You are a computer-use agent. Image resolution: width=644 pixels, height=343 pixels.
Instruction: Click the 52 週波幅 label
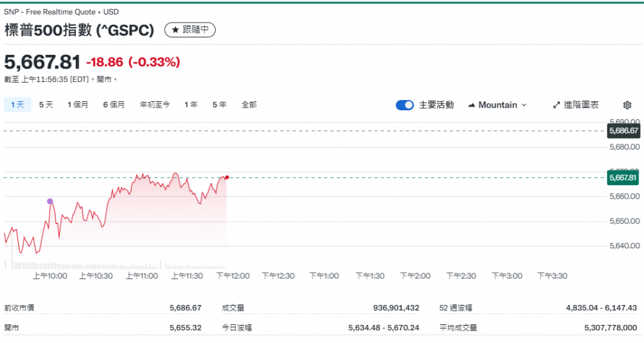point(455,308)
